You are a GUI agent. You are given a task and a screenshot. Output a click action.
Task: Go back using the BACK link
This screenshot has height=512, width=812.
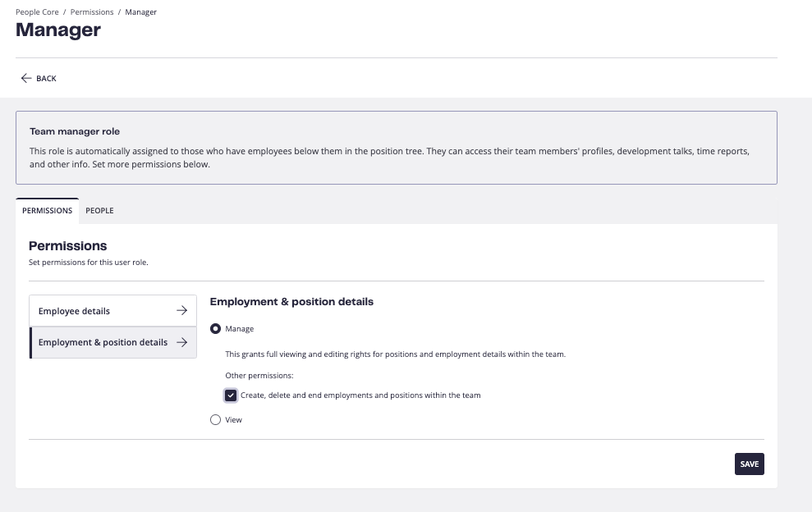pos(39,78)
